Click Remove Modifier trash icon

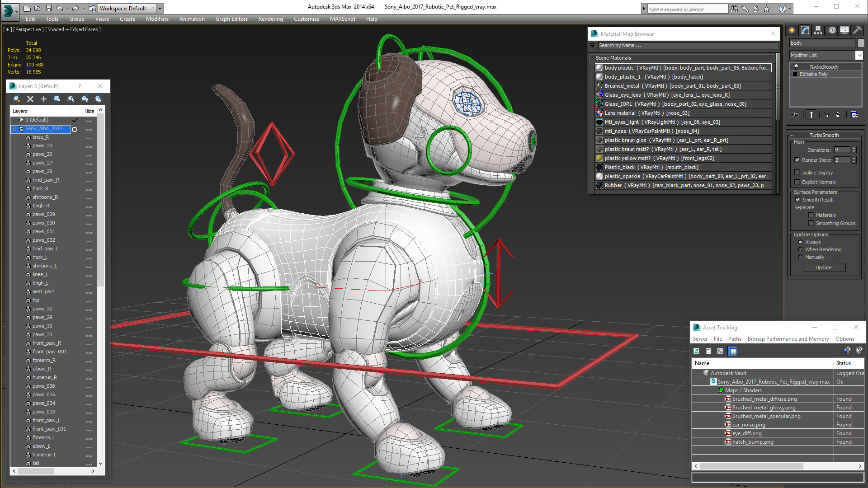click(838, 115)
